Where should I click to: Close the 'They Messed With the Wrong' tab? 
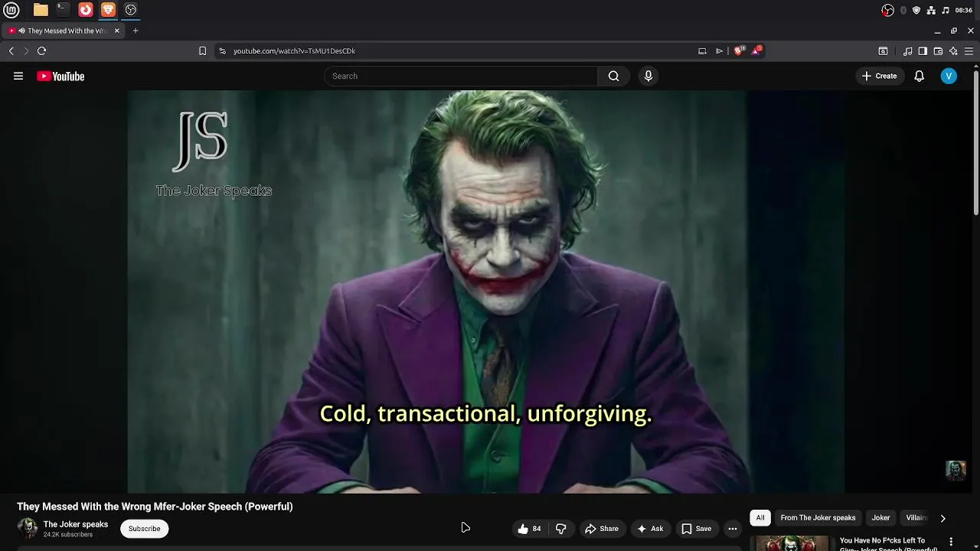(x=117, y=31)
